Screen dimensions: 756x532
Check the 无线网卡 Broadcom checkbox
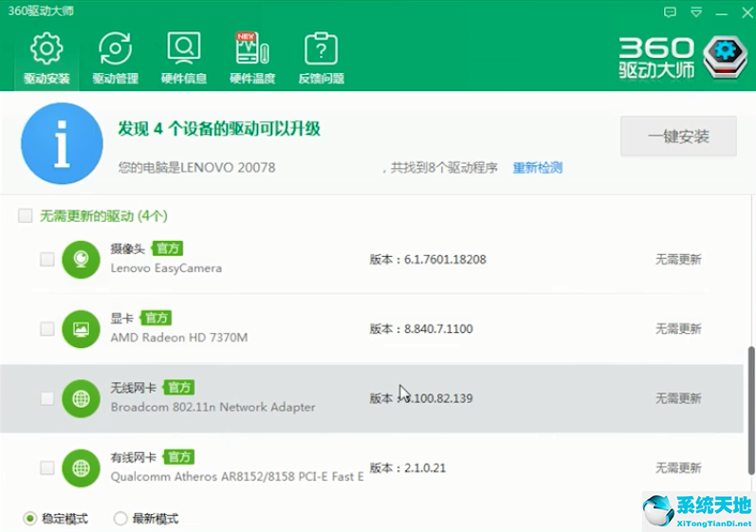(x=47, y=398)
